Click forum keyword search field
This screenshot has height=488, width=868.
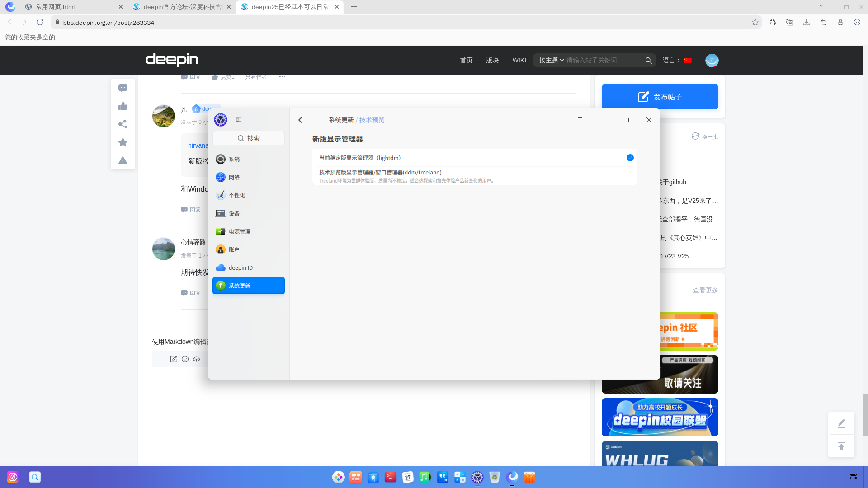[604, 60]
